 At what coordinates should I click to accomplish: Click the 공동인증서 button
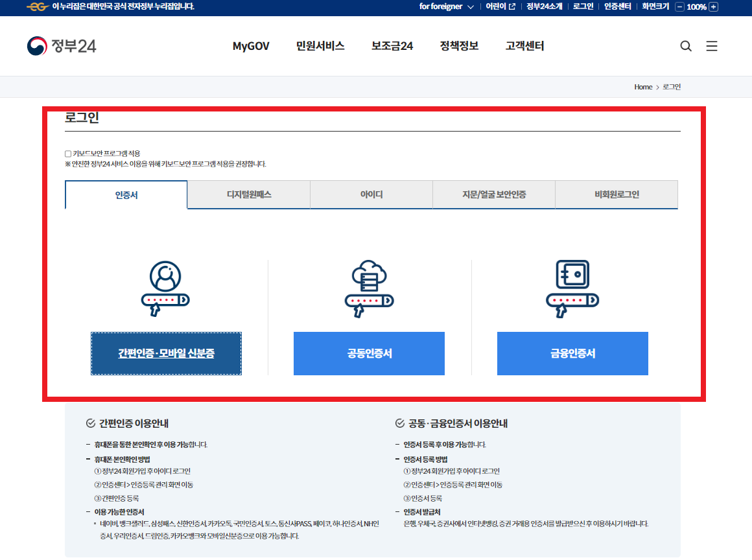click(370, 353)
